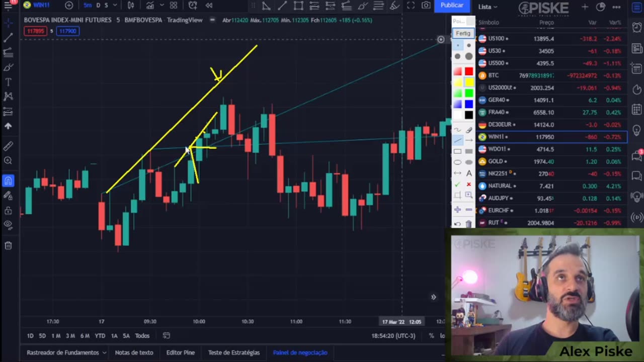Select the Todos range button
Image resolution: width=644 pixels, height=362 pixels.
click(x=142, y=336)
